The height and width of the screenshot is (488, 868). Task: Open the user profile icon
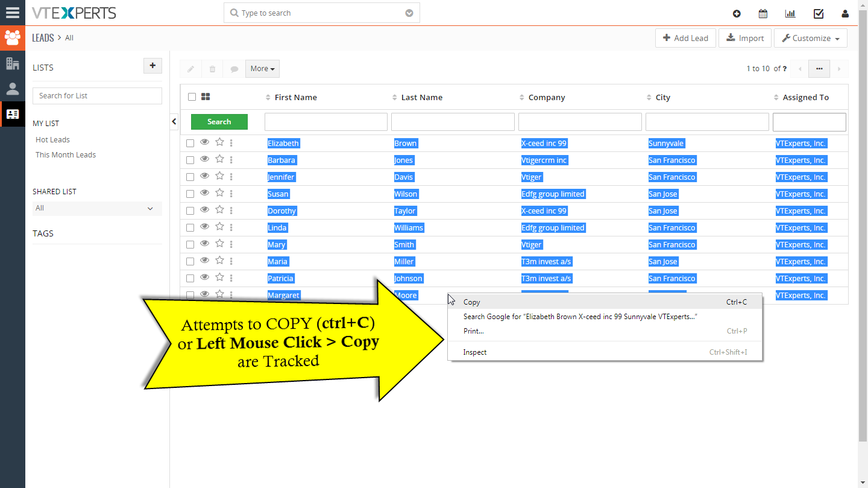pos(846,13)
